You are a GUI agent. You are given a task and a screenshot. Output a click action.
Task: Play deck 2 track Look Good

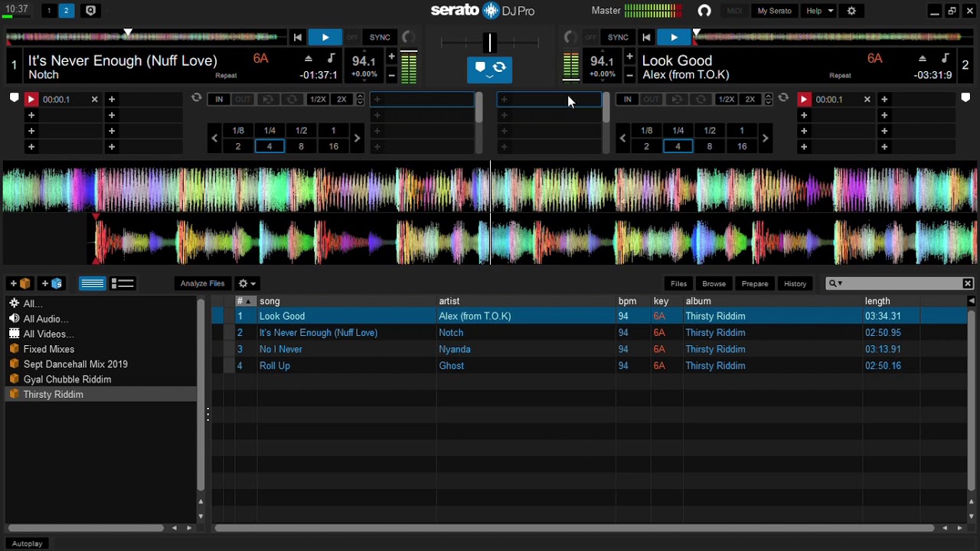click(674, 37)
